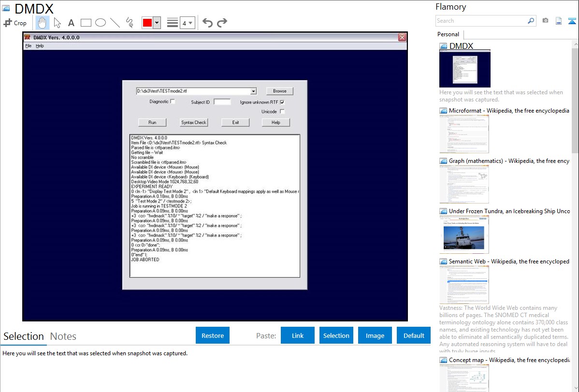
Task: Click the camera snapshot icon
Action: [x=545, y=21]
